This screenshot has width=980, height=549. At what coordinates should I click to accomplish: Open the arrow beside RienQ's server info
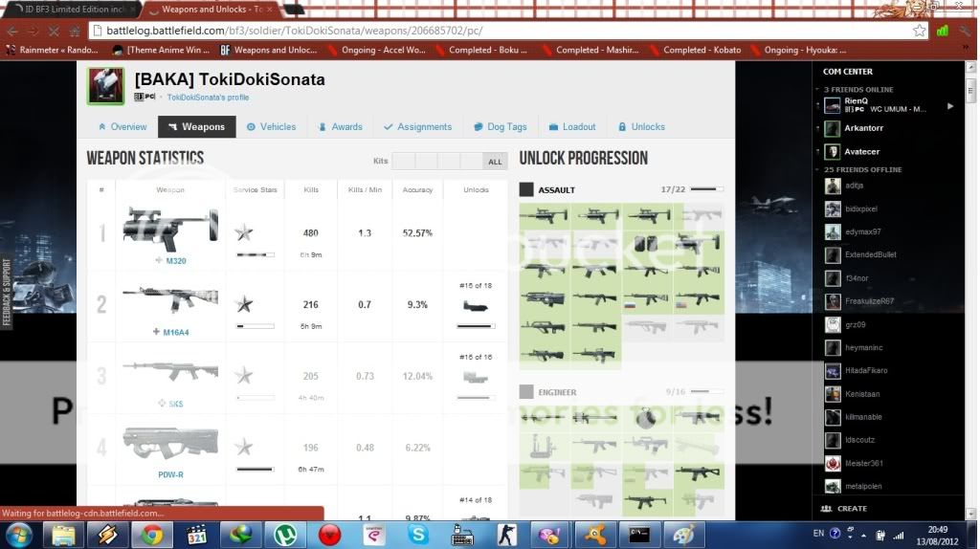click(x=950, y=106)
